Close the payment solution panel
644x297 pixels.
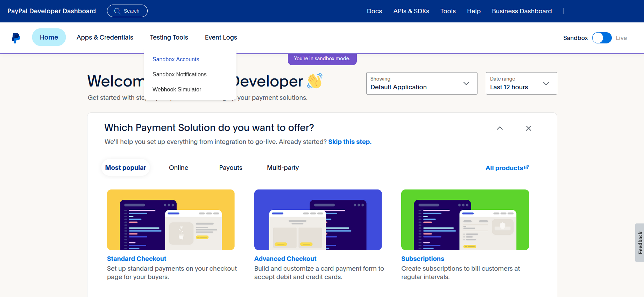pos(529,128)
